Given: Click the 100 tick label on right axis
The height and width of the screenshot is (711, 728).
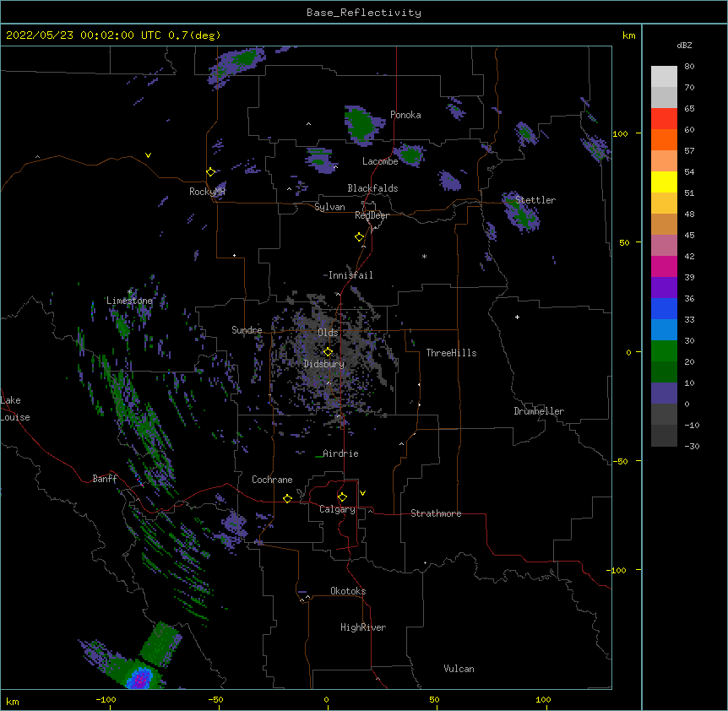Looking at the screenshot, I should (x=620, y=133).
